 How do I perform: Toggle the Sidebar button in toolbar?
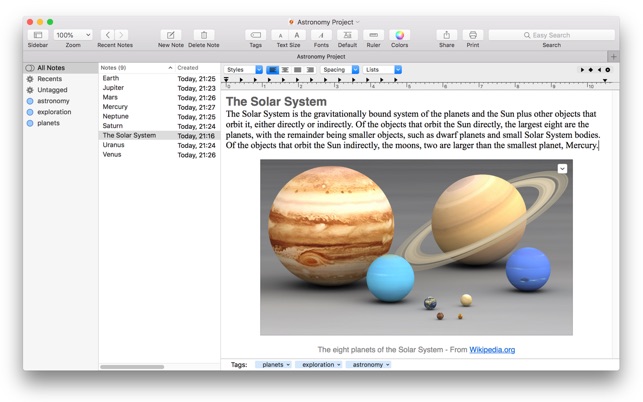38,35
